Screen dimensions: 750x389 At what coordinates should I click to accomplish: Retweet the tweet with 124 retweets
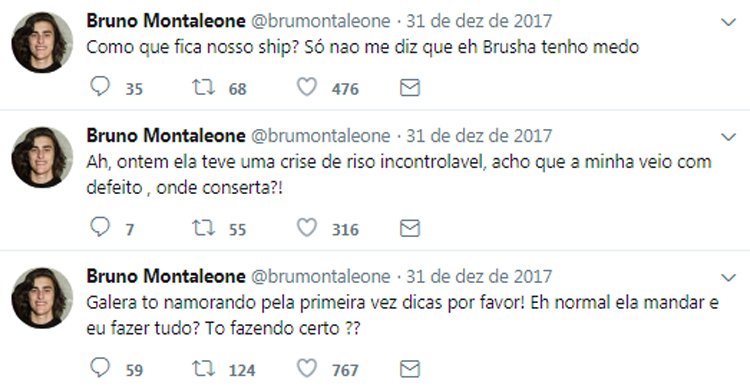tap(203, 368)
